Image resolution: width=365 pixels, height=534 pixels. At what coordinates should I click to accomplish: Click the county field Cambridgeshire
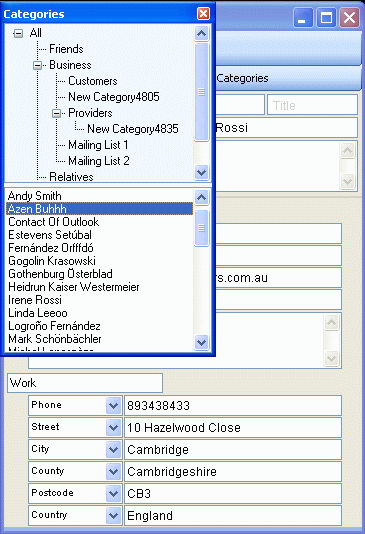pos(233,472)
